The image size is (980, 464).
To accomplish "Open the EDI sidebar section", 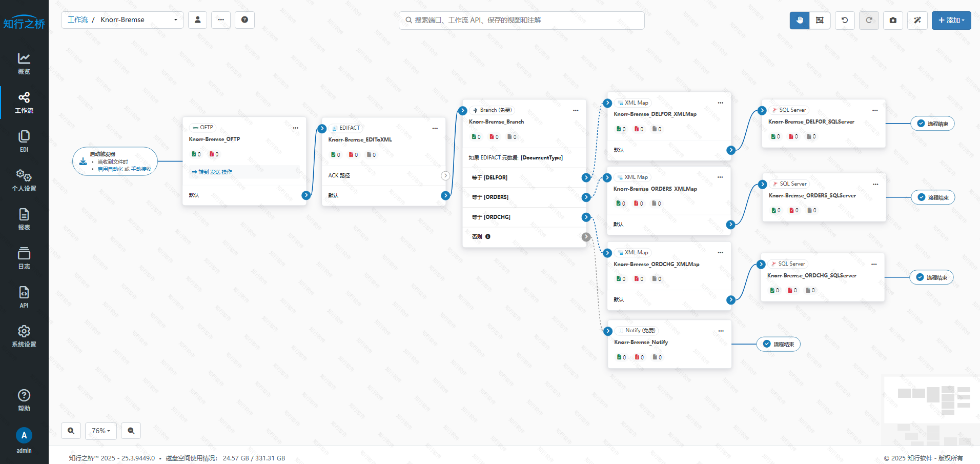I will [24, 142].
